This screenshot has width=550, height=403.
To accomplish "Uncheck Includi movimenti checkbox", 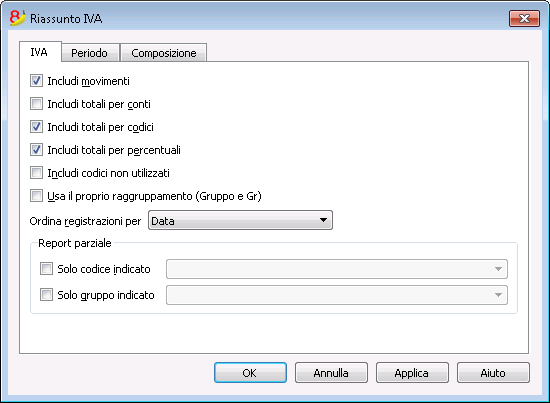I will [x=36, y=81].
